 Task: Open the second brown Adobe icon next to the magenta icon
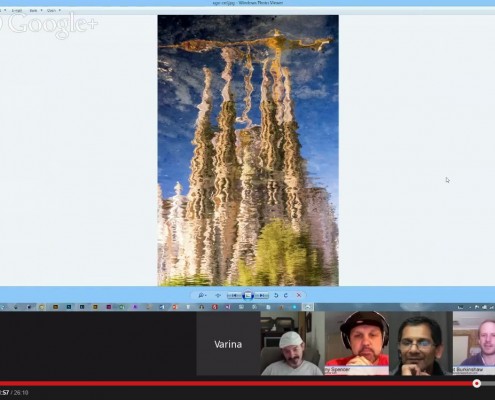click(95, 307)
